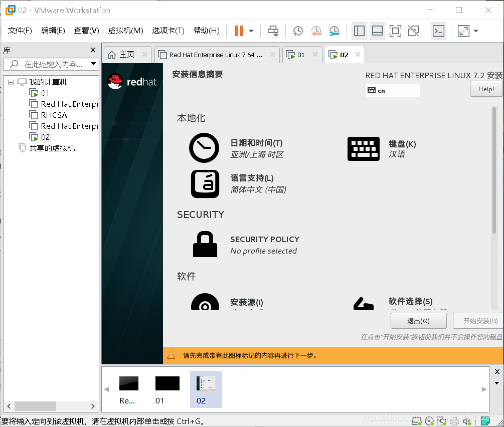Click thumbnail bar right arrow

(484, 389)
